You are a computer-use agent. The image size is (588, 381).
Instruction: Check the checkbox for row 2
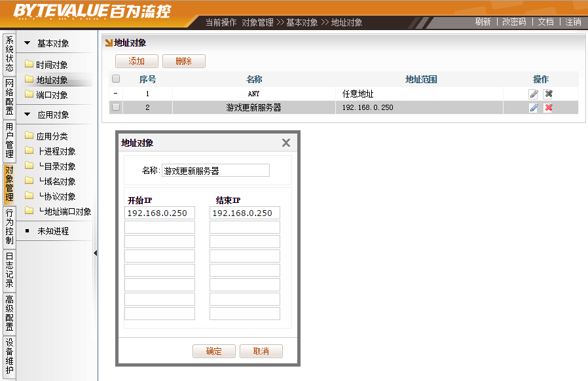pyautogui.click(x=116, y=107)
